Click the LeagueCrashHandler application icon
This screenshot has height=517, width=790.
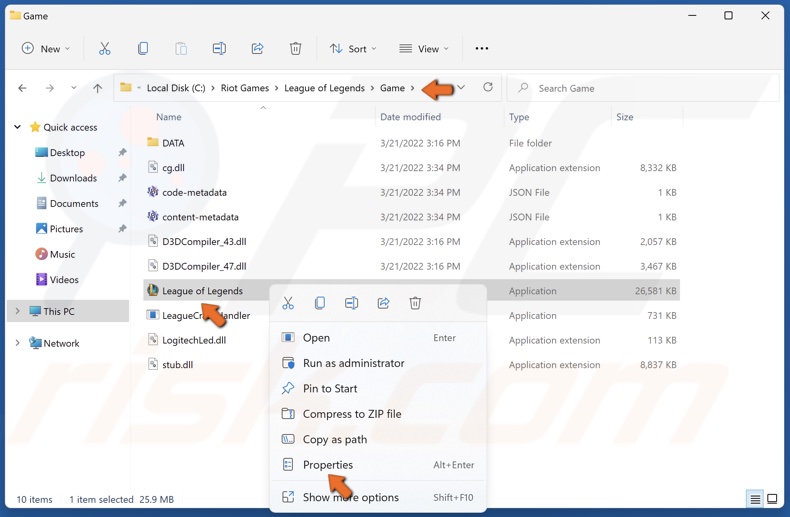click(x=153, y=315)
